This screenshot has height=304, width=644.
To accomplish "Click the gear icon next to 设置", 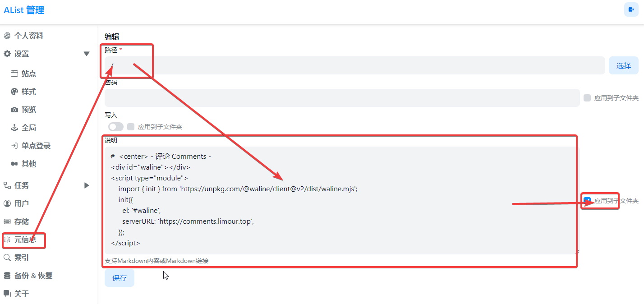I will (x=7, y=54).
